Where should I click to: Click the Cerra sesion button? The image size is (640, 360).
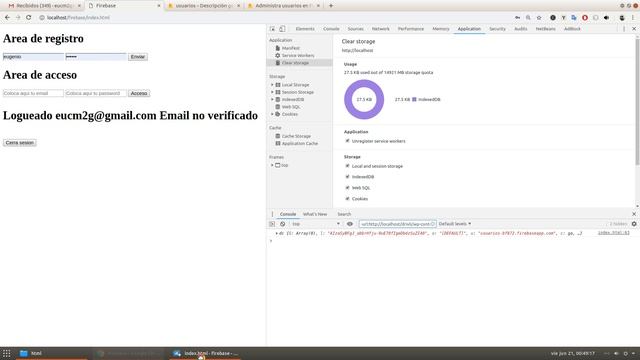tap(20, 143)
